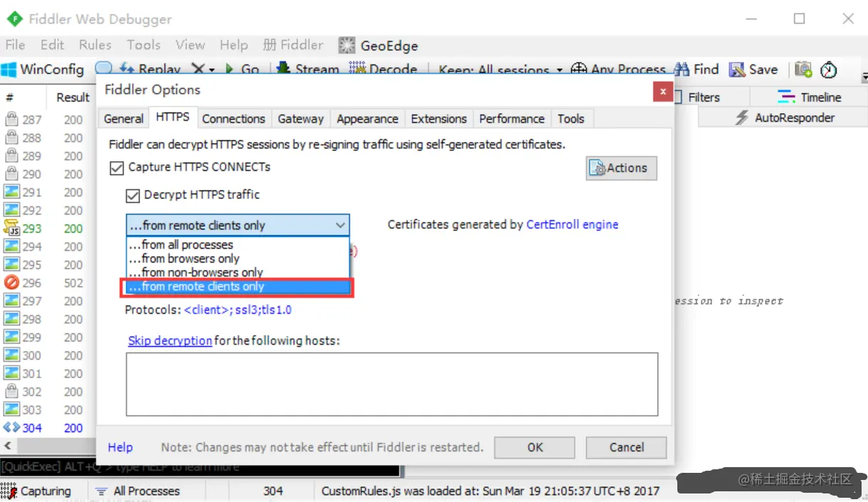Toggle Stream mode in the toolbar
The height and width of the screenshot is (502, 868).
(307, 70)
